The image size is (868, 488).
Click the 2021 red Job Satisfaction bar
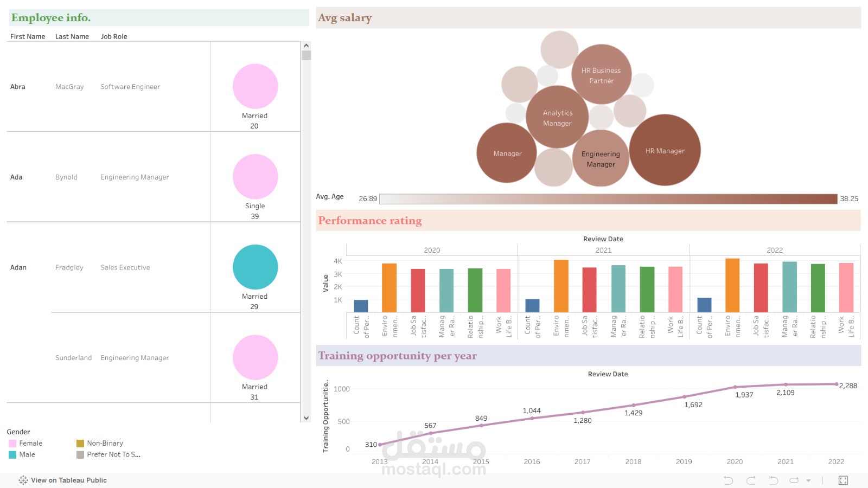(589, 290)
